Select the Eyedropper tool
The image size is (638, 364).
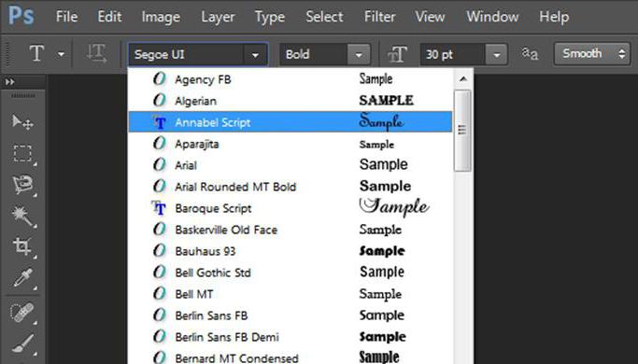(x=22, y=278)
